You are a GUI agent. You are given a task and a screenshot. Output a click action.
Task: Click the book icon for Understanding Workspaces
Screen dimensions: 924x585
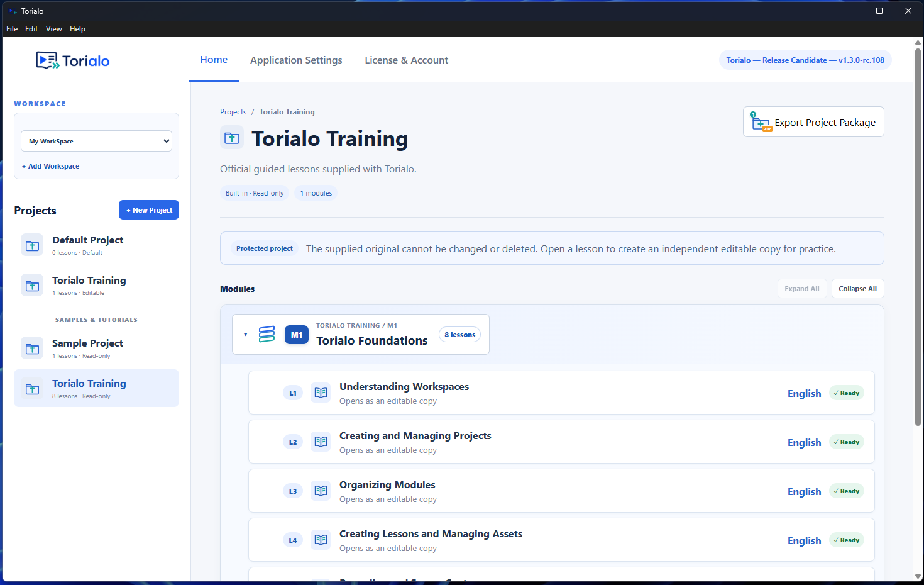(x=321, y=393)
